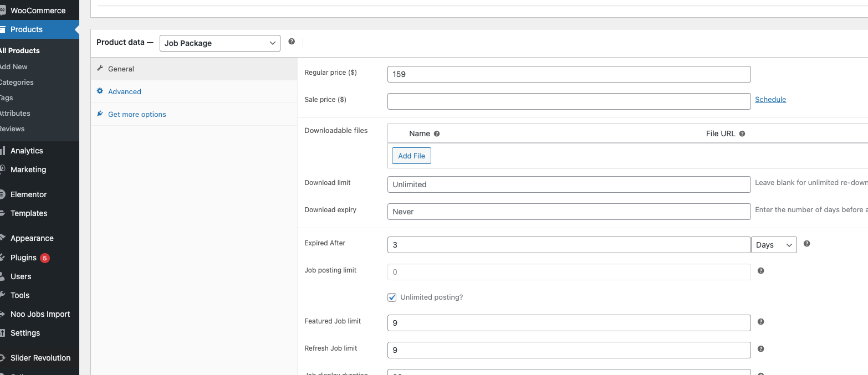Click the gear icon beside Advanced
Viewport: 868px width, 375px height.
pos(100,91)
